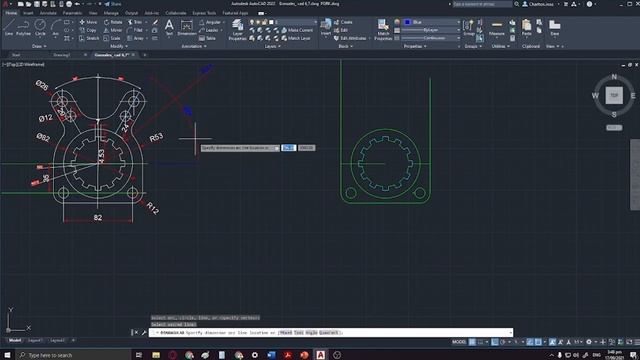Click the Leader annotation tool
640x360 pixels.
209,30
